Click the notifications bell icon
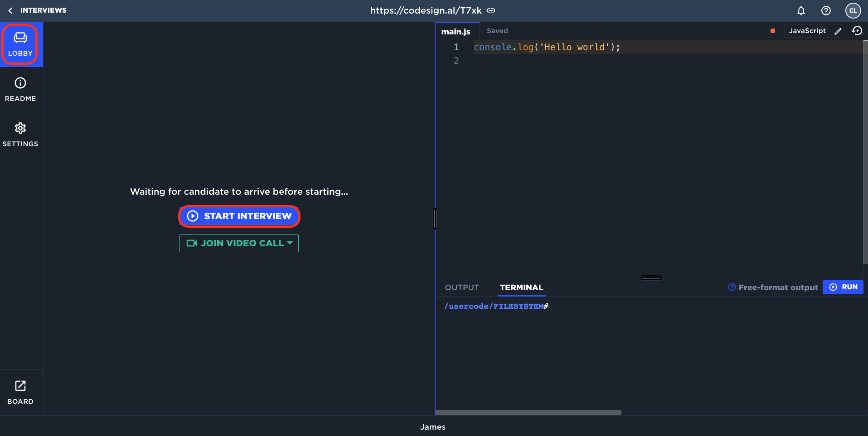 pyautogui.click(x=801, y=10)
